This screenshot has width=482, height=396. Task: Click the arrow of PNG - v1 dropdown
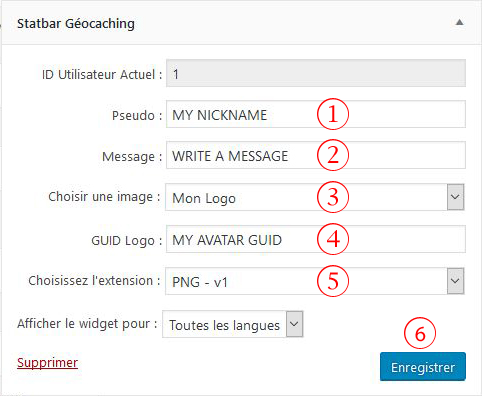coord(455,281)
